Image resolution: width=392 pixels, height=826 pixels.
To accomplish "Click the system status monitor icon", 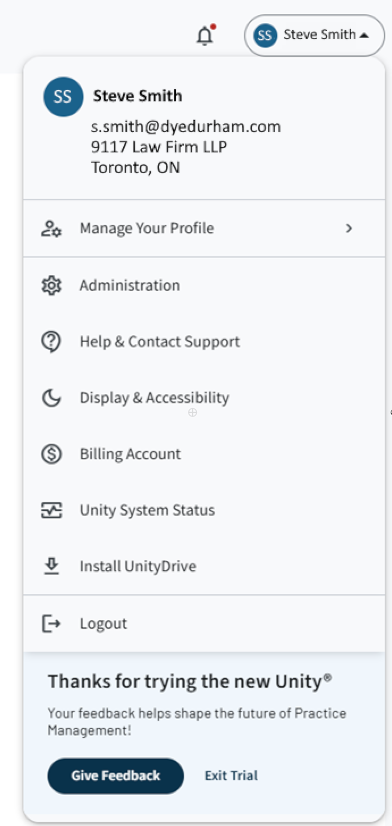I will [51, 510].
